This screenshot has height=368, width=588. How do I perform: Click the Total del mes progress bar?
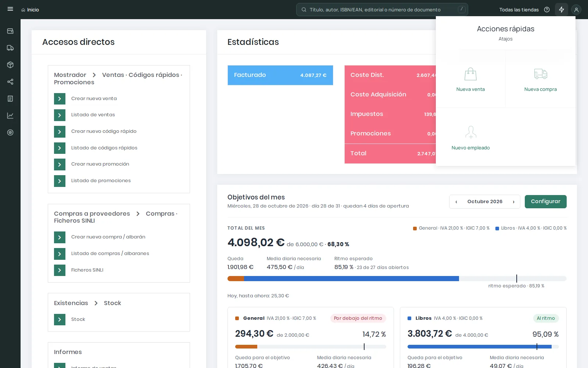tap(397, 279)
